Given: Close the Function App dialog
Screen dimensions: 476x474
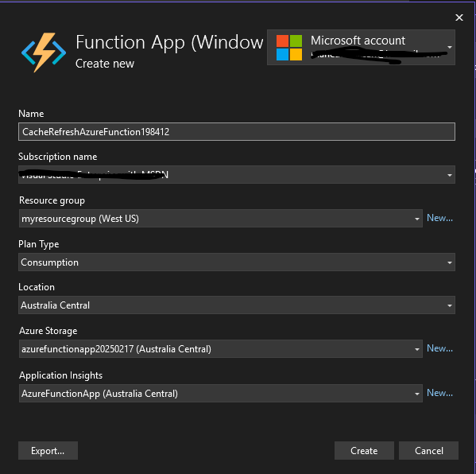Looking at the screenshot, I should [459, 17].
